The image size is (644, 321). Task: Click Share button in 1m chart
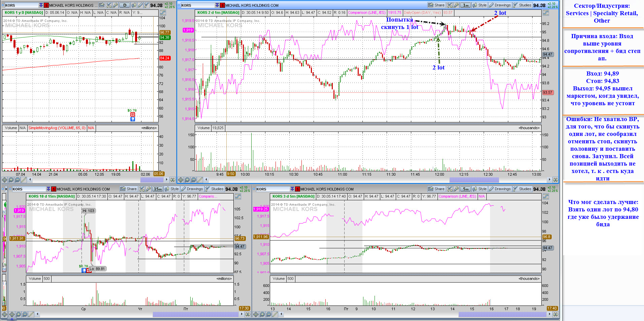[436, 5]
